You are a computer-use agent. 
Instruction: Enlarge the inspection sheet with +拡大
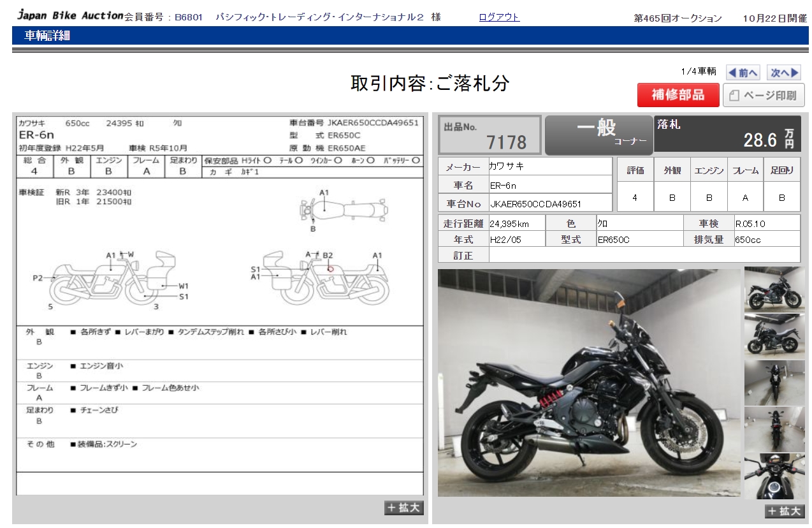tap(404, 508)
